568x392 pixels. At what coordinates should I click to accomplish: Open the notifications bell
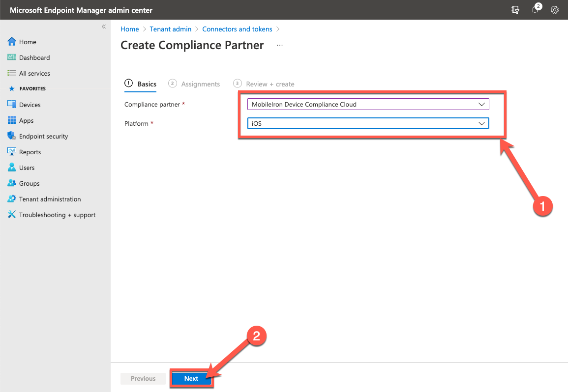coord(536,10)
